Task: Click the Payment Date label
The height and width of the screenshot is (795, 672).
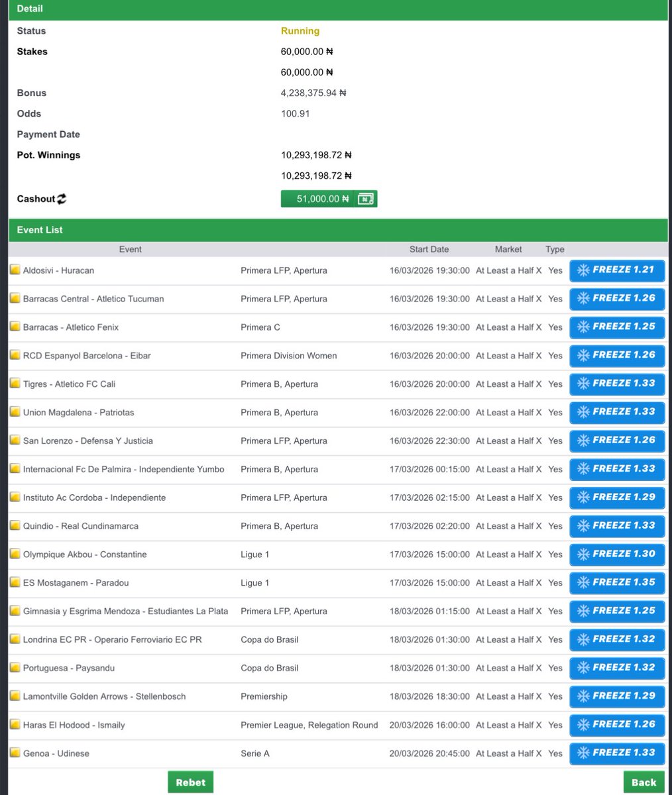Action: tap(48, 134)
